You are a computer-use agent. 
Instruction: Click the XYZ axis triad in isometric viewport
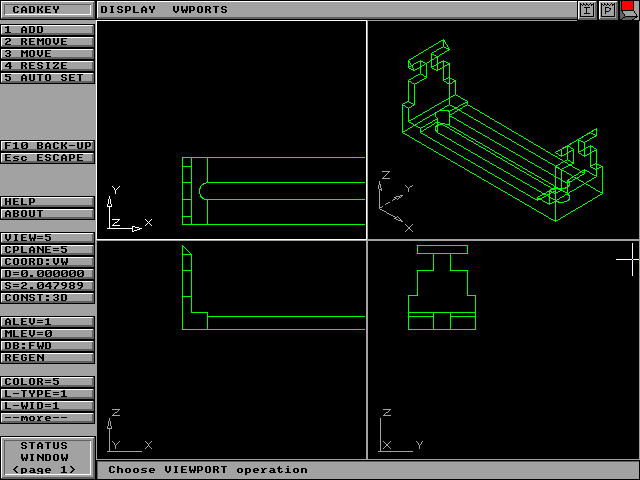396,202
